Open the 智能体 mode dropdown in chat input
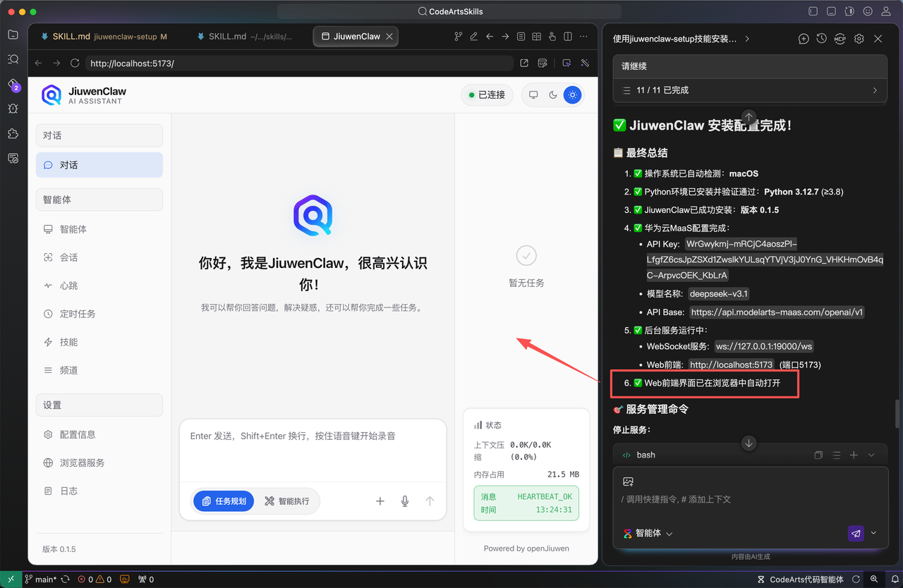The width and height of the screenshot is (903, 588). pyautogui.click(x=648, y=534)
